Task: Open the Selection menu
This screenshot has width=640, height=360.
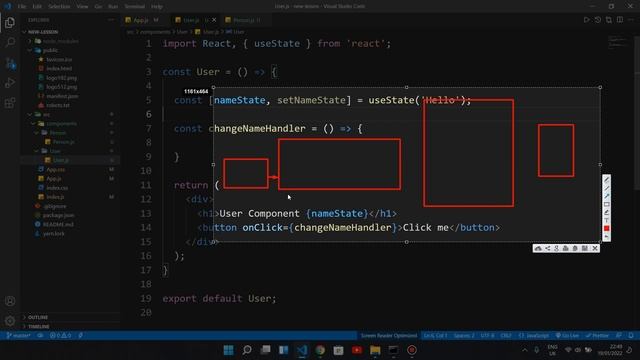Action: 59,7
